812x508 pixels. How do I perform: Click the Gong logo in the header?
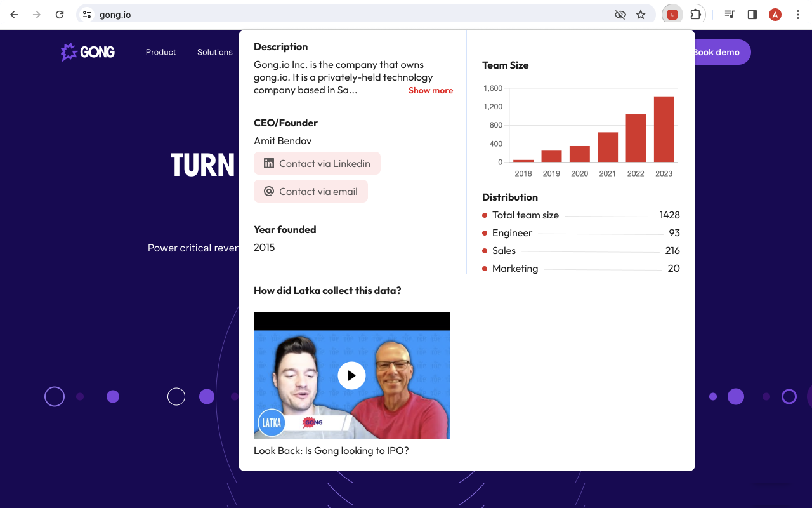click(x=88, y=52)
